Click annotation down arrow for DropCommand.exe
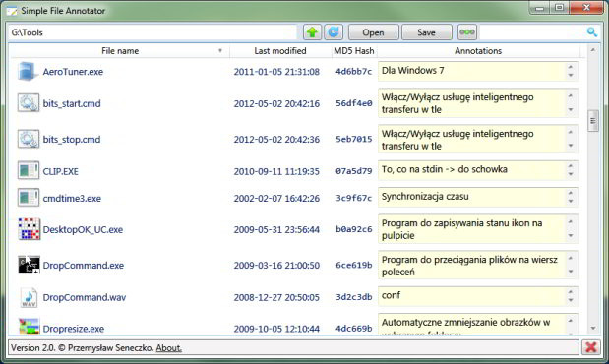This screenshot has height=364, width=609. tap(571, 272)
